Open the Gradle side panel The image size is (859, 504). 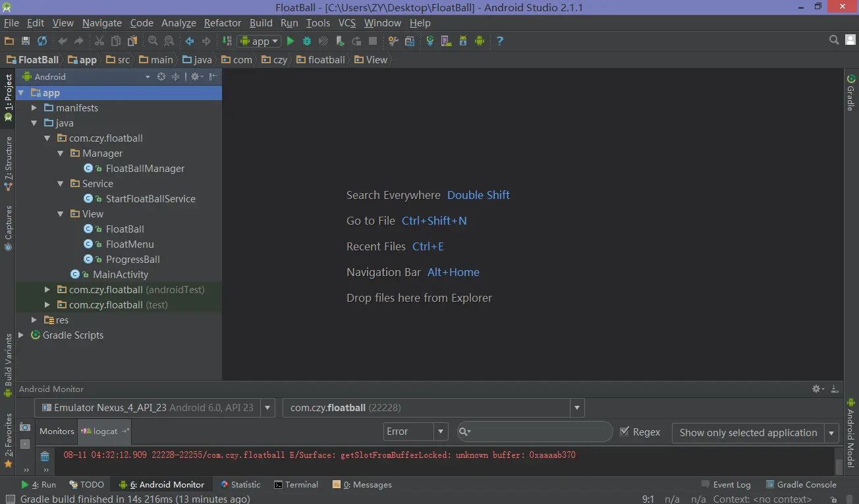coord(850,93)
